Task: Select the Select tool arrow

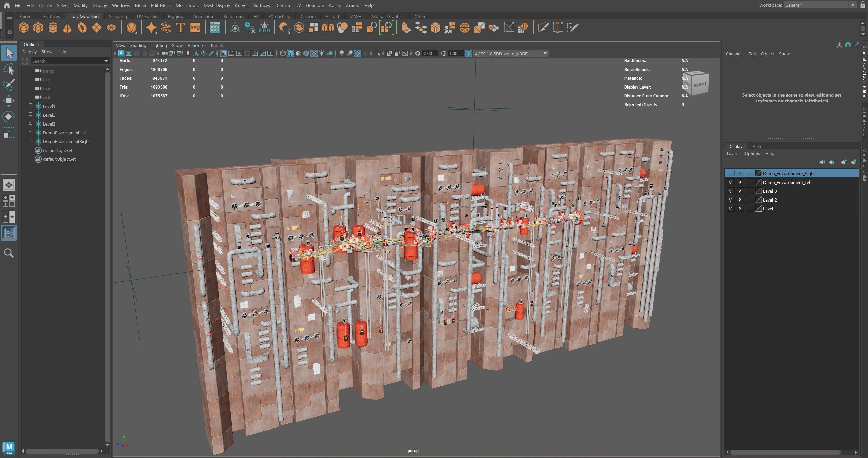Action: click(x=9, y=53)
